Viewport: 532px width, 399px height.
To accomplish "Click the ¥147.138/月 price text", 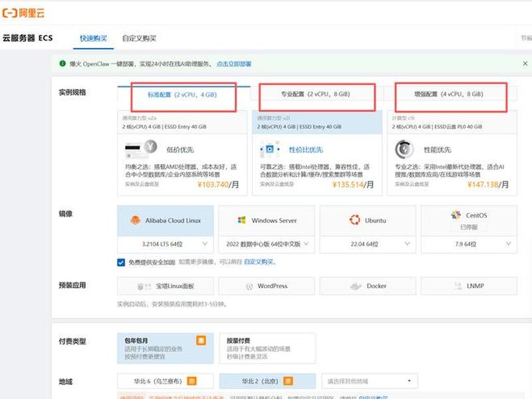I will (x=488, y=185).
